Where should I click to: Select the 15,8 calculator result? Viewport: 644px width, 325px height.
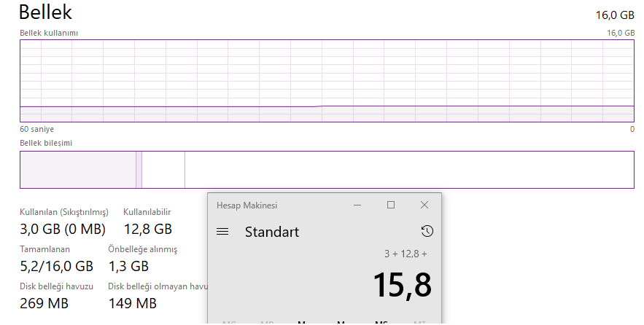click(x=402, y=285)
